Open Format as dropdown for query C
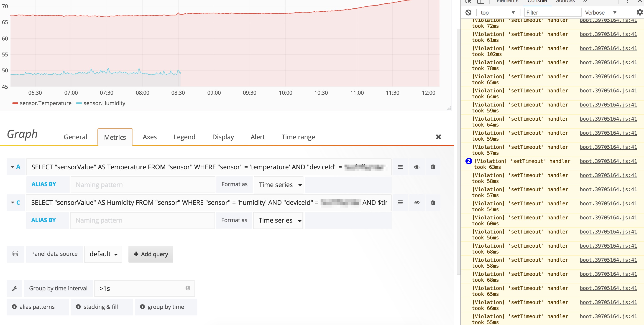This screenshot has height=325, width=644. pos(278,220)
